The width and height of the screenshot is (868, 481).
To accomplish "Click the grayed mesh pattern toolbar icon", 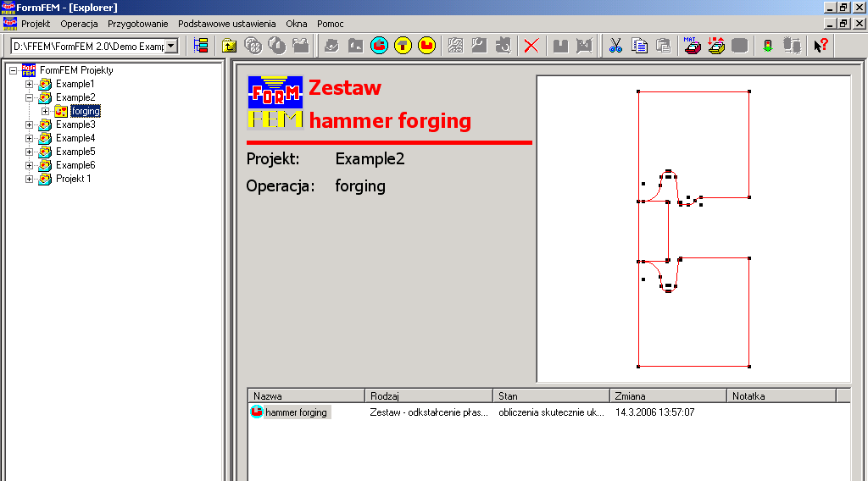I will pyautogui.click(x=455, y=46).
